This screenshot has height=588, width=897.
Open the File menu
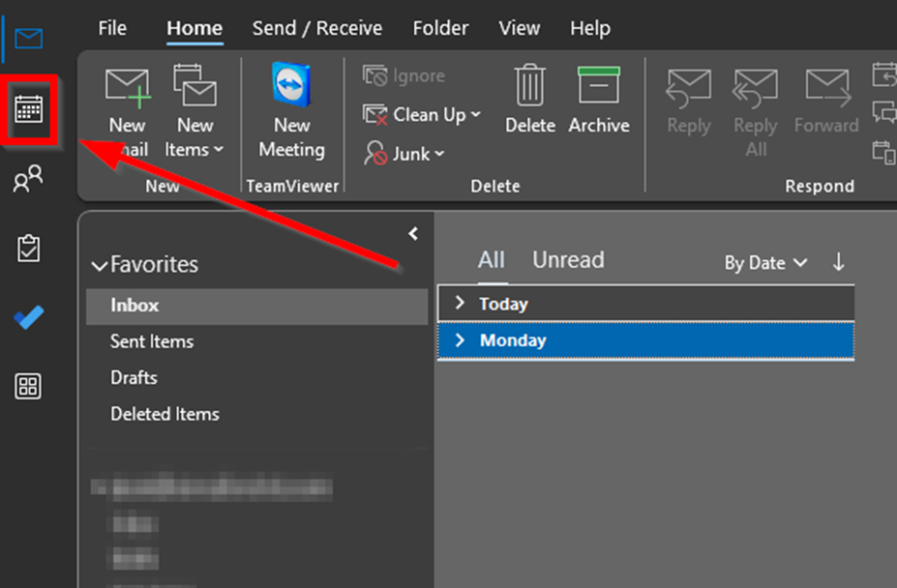112,28
